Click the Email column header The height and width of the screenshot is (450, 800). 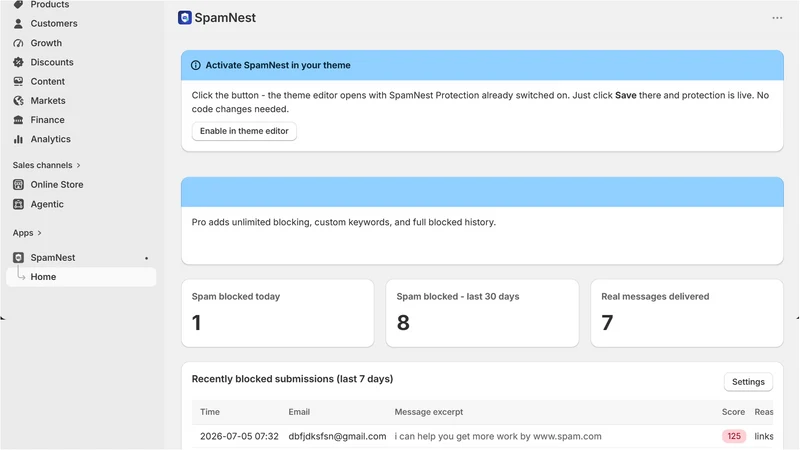coord(299,412)
